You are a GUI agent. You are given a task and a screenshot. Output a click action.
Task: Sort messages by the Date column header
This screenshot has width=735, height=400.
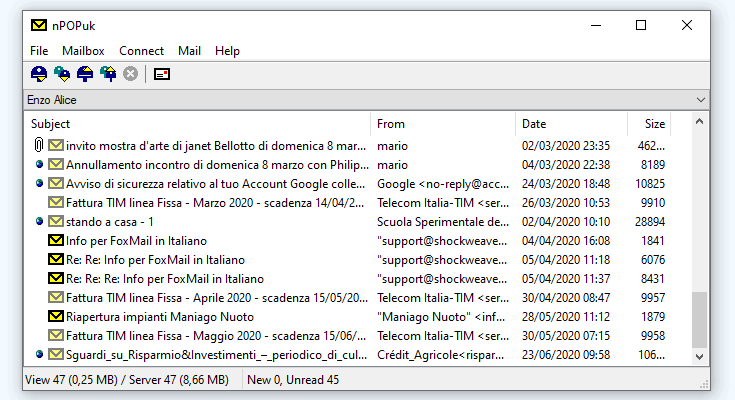[x=571, y=124]
